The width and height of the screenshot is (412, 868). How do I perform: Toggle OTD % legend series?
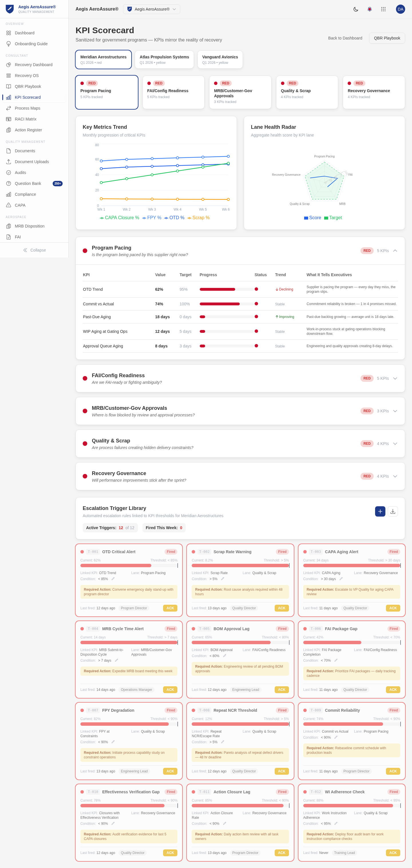coord(174,218)
